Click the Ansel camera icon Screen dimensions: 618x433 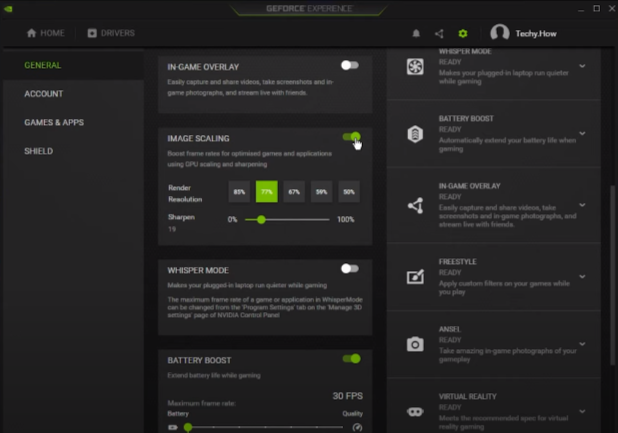click(x=415, y=344)
